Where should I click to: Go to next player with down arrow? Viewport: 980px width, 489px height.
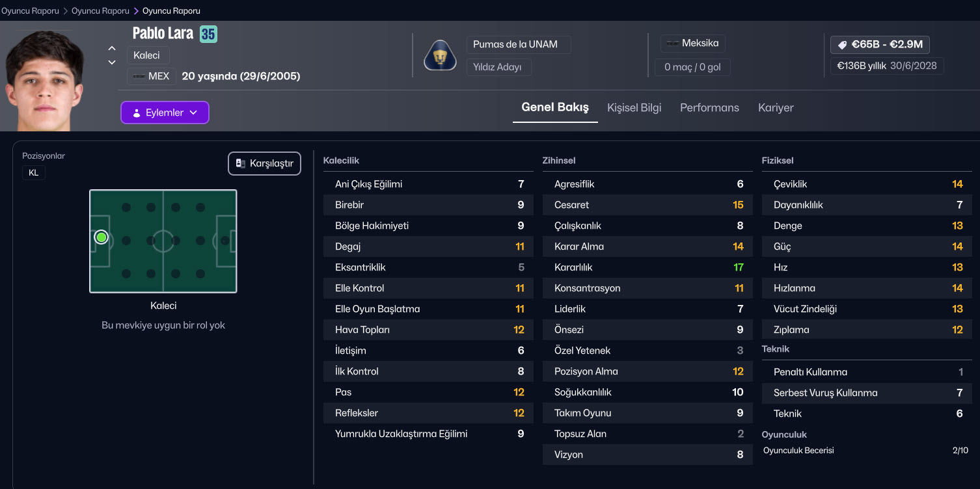[x=112, y=62]
